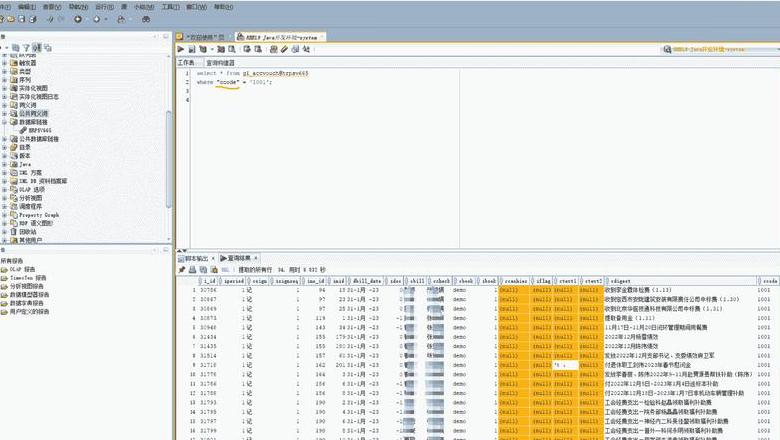Image resolution: width=780 pixels, height=440 pixels.
Task: Click the connections tree vertical scrollbar
Action: click(x=169, y=159)
